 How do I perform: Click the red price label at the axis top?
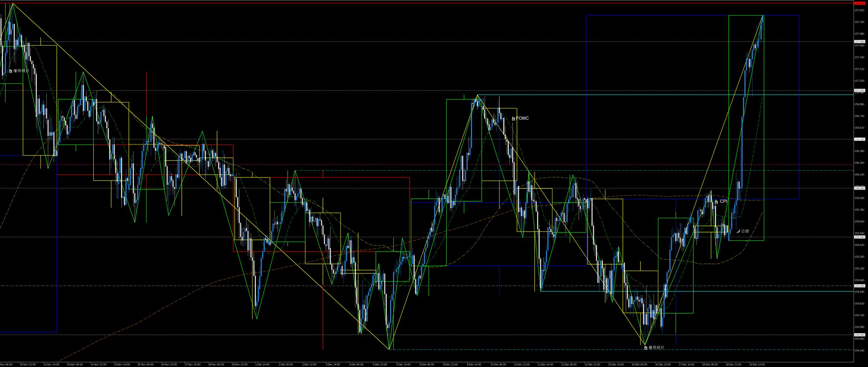click(859, 3)
